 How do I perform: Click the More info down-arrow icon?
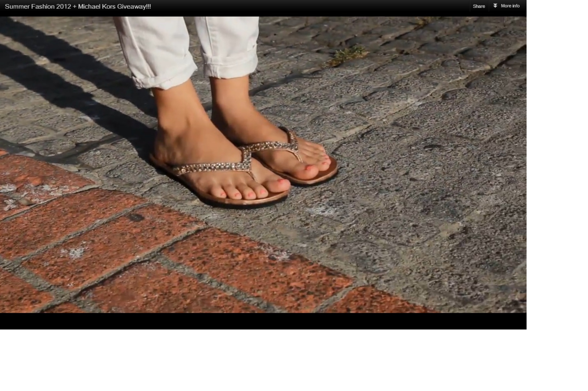tap(495, 6)
